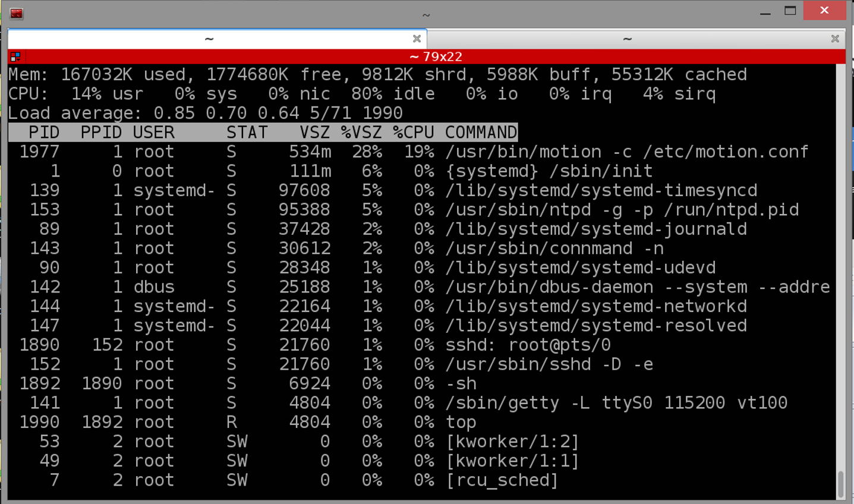
Task: Click 'sshd: root@pts/0' command
Action: tap(528, 345)
